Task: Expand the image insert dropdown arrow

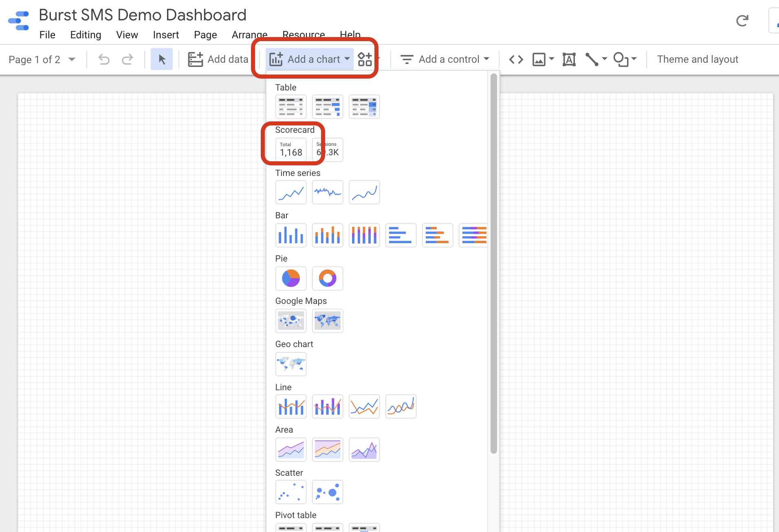Action: [552, 59]
